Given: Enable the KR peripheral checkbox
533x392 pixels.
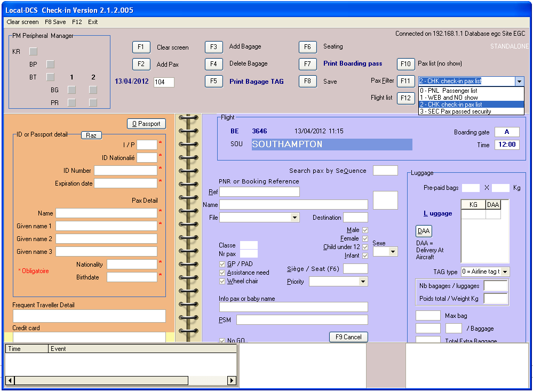Looking at the screenshot, I should point(33,51).
